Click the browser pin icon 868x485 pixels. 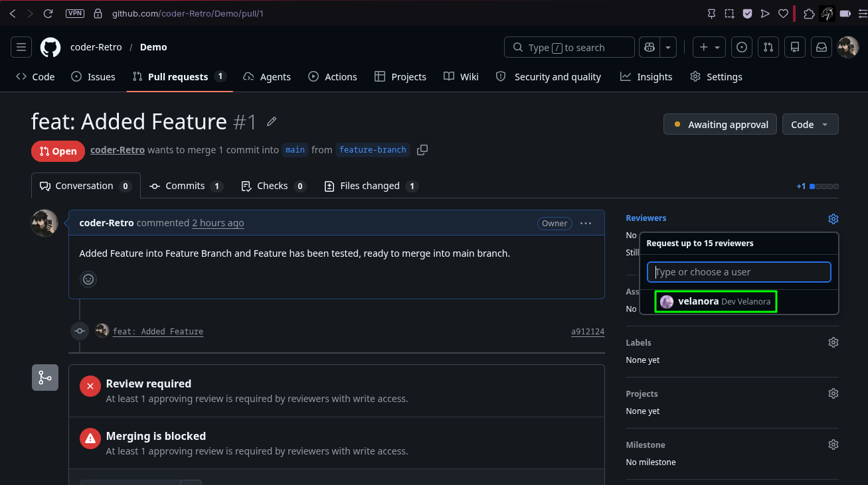pyautogui.click(x=711, y=13)
